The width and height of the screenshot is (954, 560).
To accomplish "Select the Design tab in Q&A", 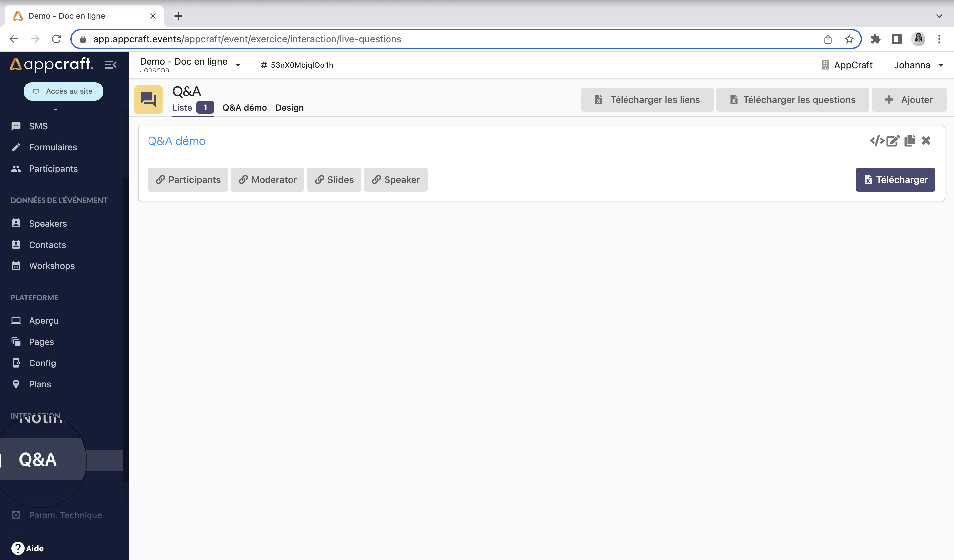I will (289, 107).
